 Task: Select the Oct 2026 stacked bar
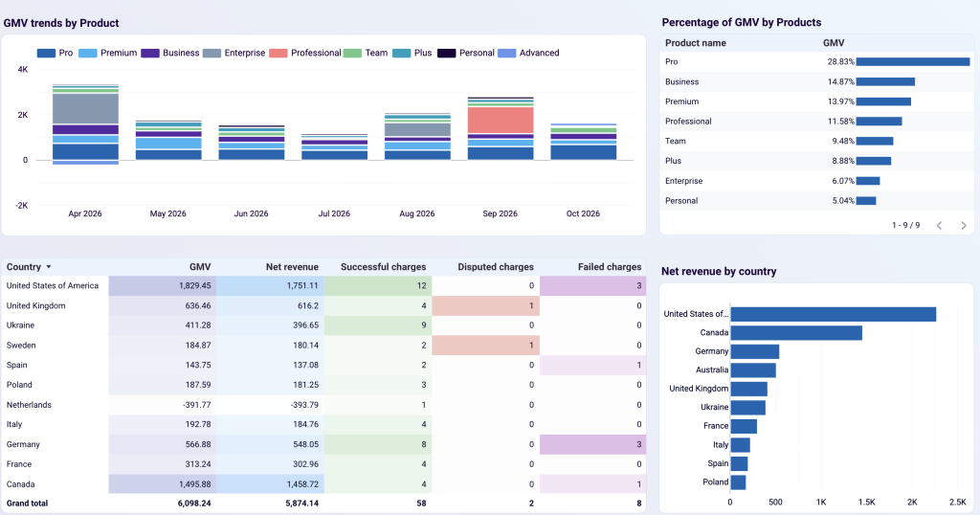(x=583, y=142)
